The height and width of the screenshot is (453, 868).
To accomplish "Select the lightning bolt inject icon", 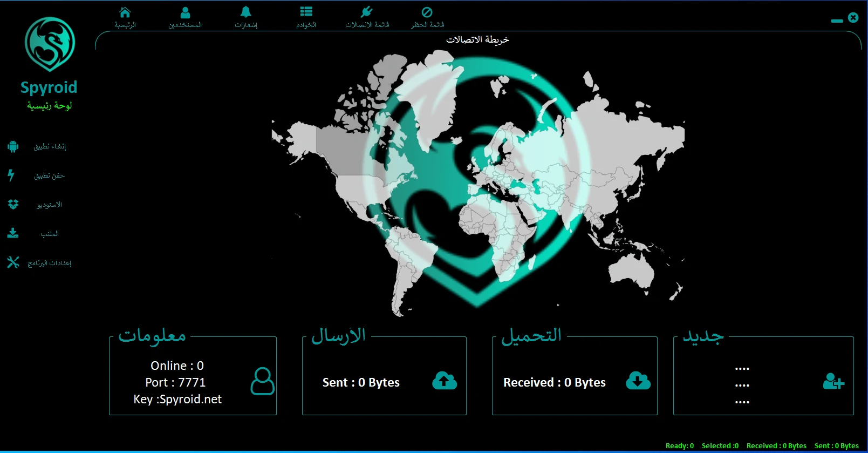I will pyautogui.click(x=11, y=175).
